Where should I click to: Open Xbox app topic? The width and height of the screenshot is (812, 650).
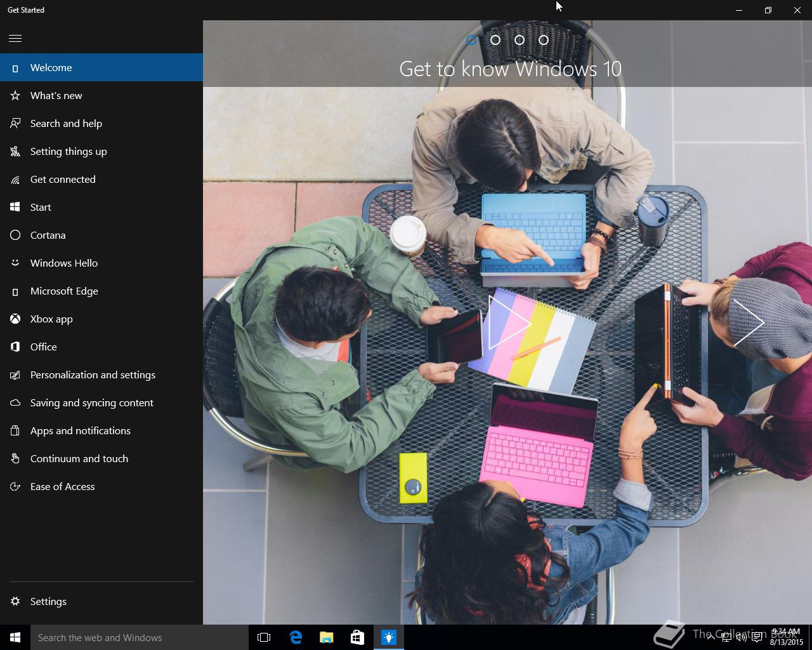pos(101,319)
